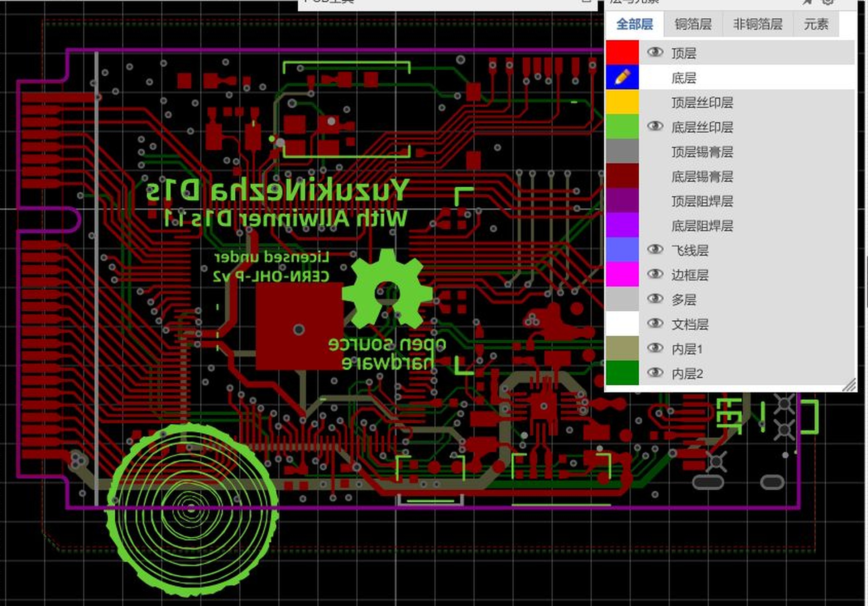Select the large square copper pad on the board
Screen dimensions: 868x606
[x=299, y=326]
